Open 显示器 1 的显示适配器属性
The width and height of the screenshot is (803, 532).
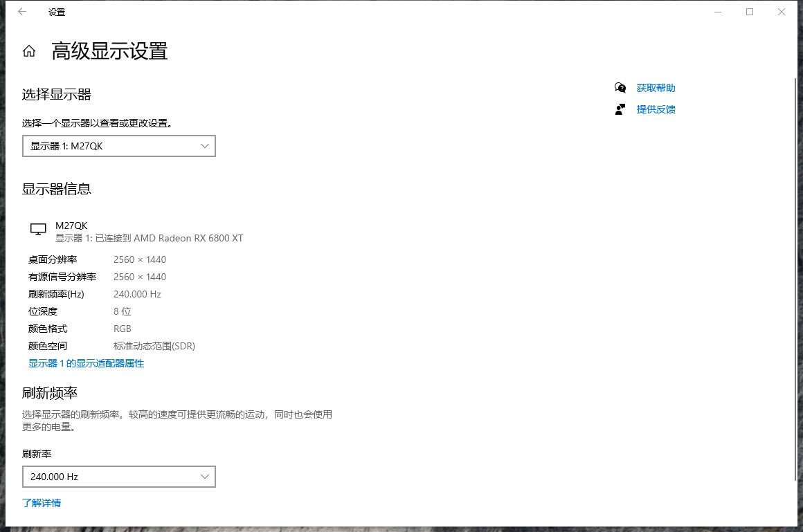pos(86,363)
